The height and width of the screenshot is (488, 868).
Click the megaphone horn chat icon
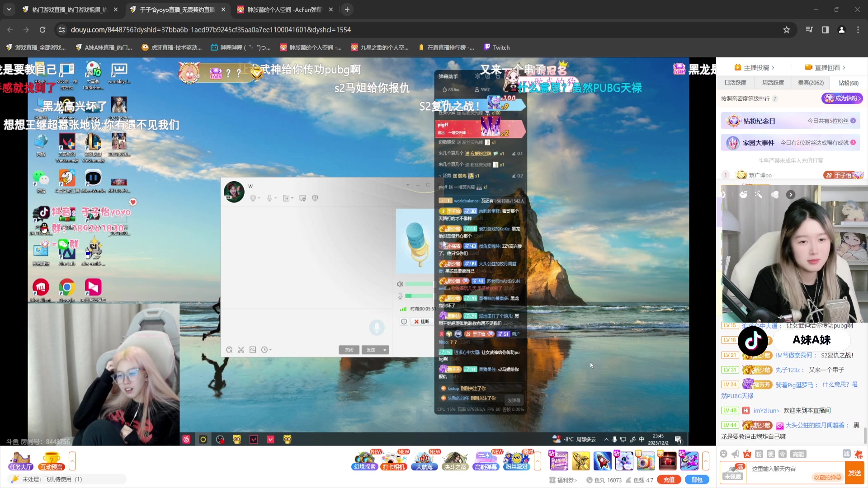point(736,454)
